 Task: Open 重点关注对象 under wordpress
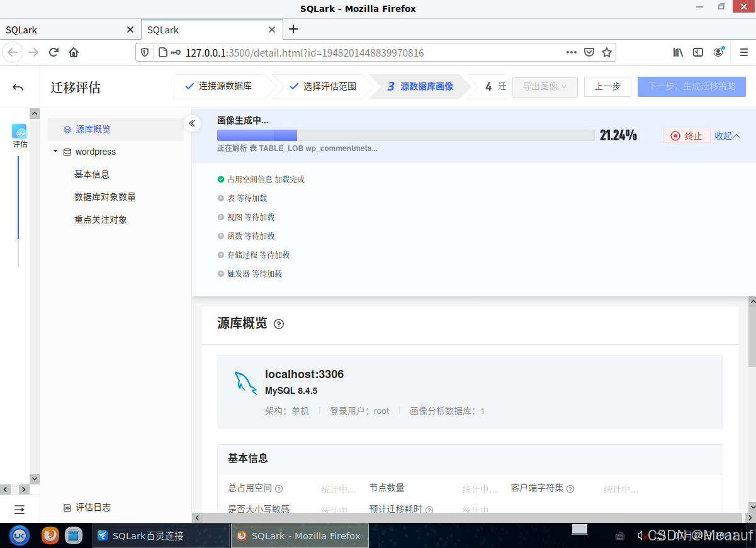[101, 220]
